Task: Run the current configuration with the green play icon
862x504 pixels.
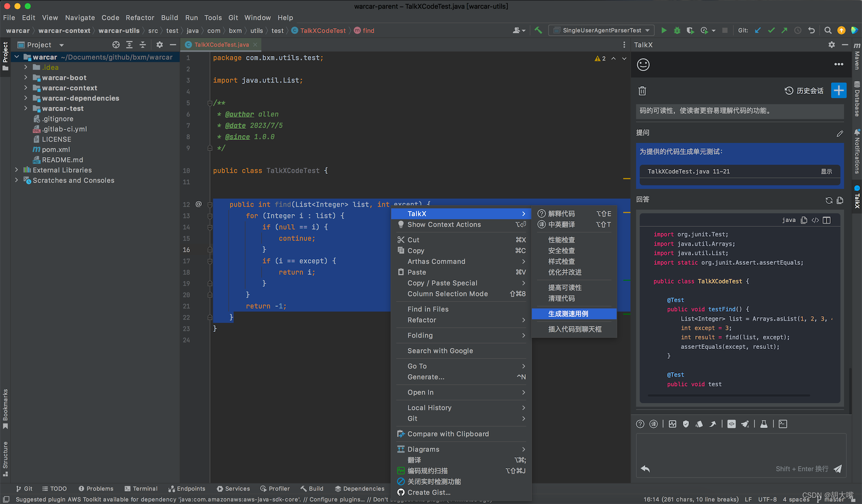Action: [x=664, y=30]
